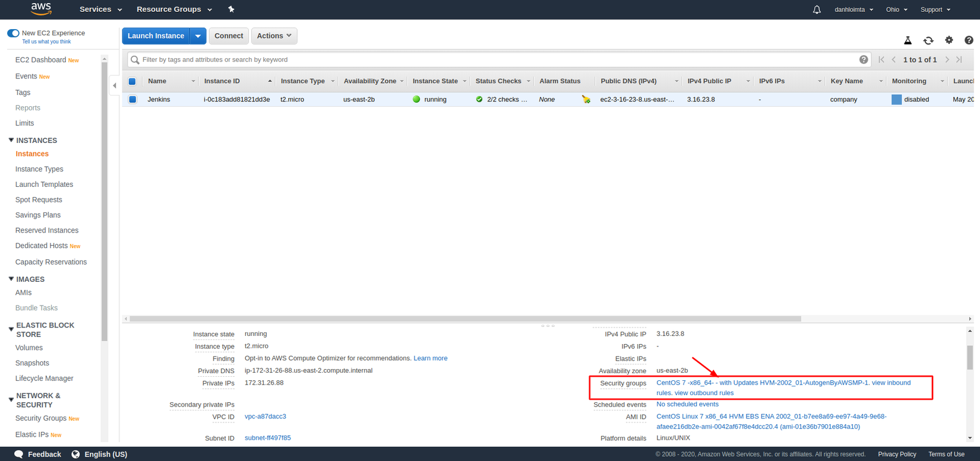The width and height of the screenshot is (980, 461).
Task: Open the Ohio region selector
Action: point(896,9)
